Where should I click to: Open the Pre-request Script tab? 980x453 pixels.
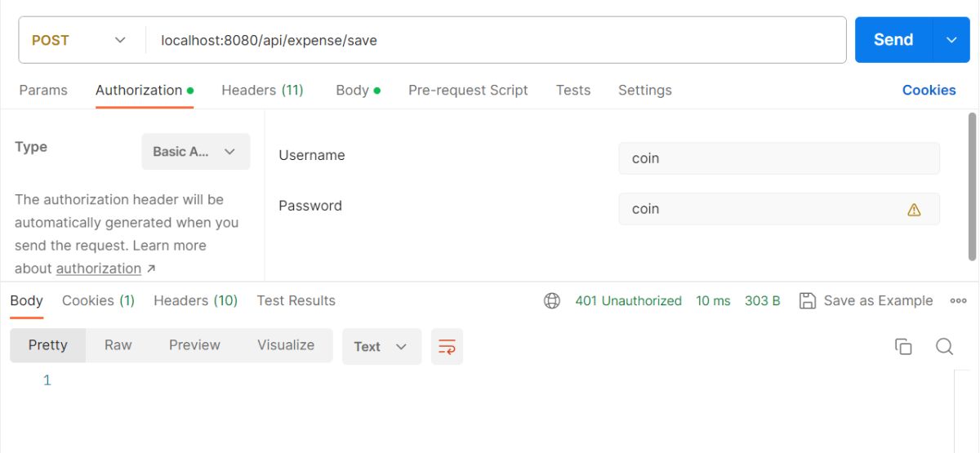pyautogui.click(x=468, y=90)
